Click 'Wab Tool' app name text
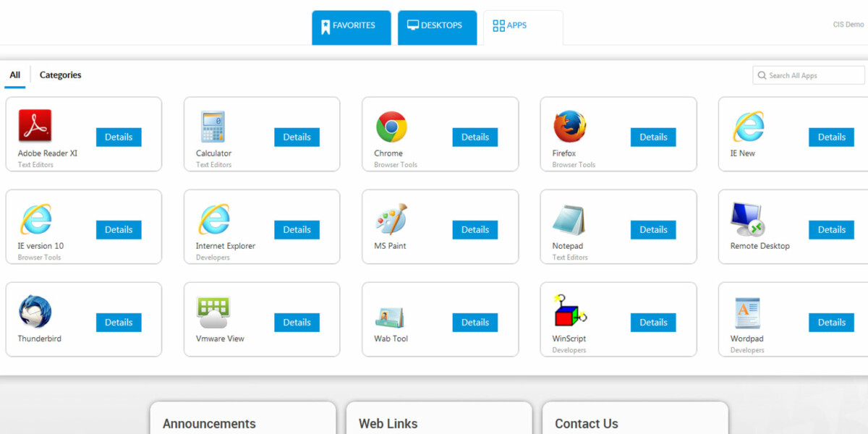The height and width of the screenshot is (434, 868). coord(391,339)
